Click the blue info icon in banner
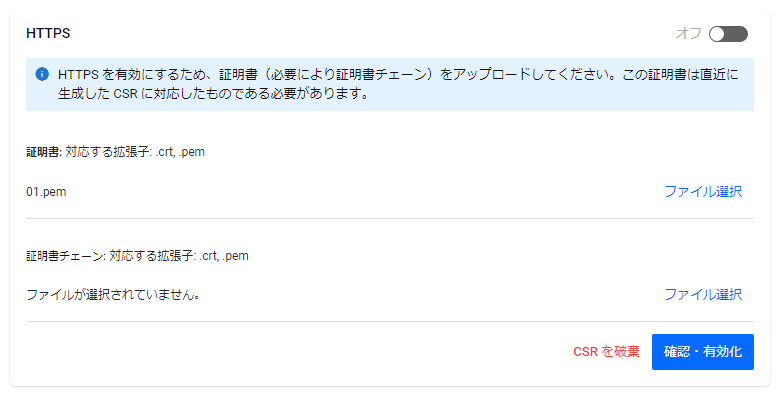This screenshot has width=780, height=396. point(42,75)
